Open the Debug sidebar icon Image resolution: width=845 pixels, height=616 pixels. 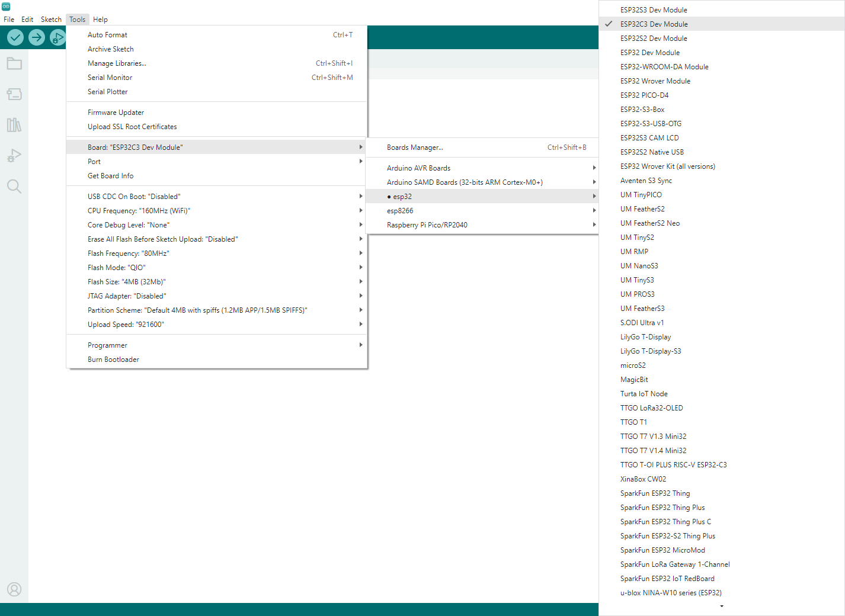tap(14, 156)
